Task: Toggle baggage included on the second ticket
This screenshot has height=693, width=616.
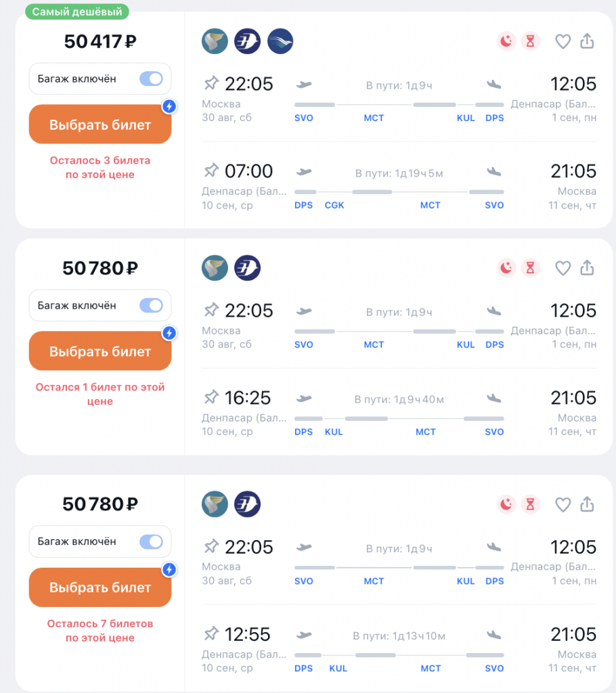Action: pyautogui.click(x=151, y=305)
